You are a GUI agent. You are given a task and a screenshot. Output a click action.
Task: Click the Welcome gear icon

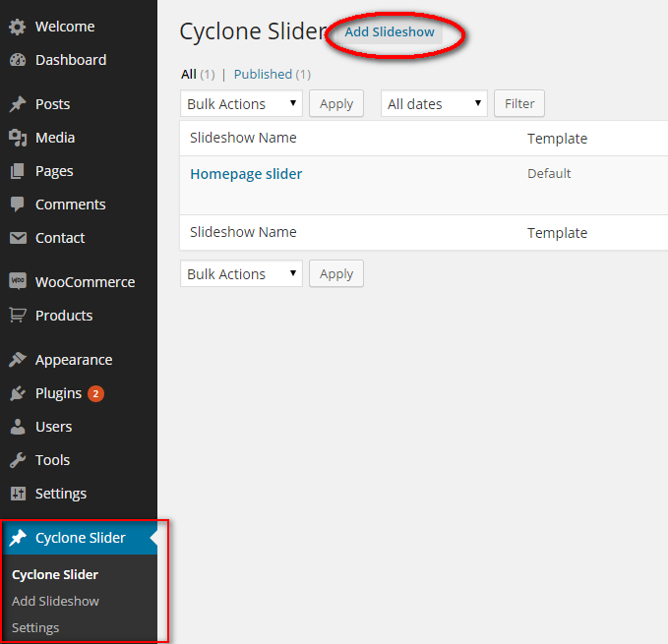pos(18,27)
